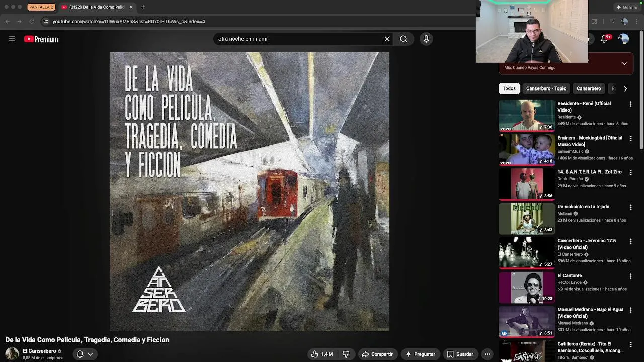Open 14. S.A.N.T.E.R.I.A thumbnail
644x362 pixels.
(526, 184)
